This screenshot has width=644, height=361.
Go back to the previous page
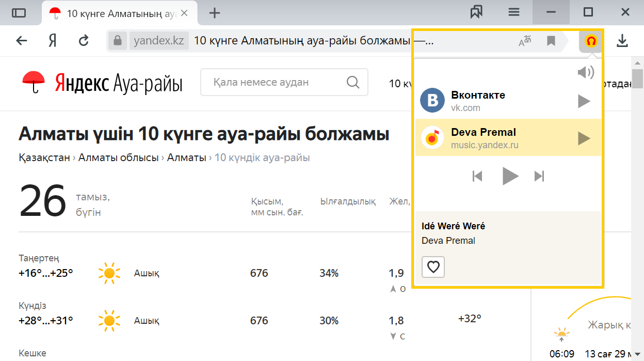pos(22,41)
